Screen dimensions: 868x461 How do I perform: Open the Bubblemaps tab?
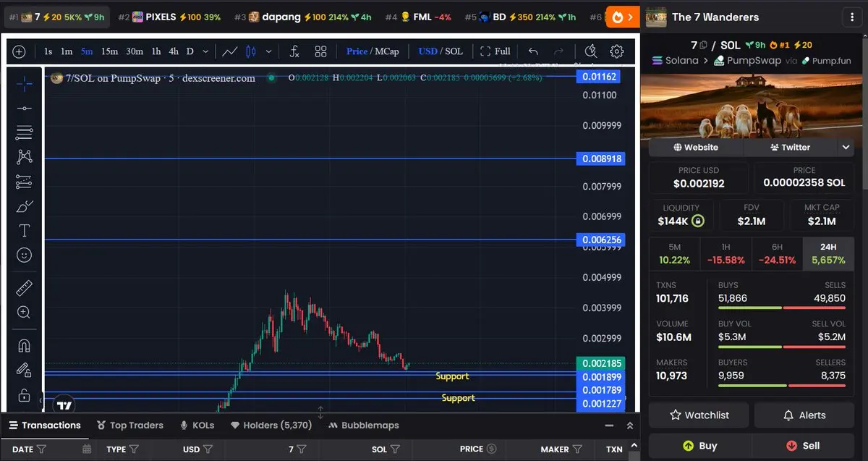364,425
